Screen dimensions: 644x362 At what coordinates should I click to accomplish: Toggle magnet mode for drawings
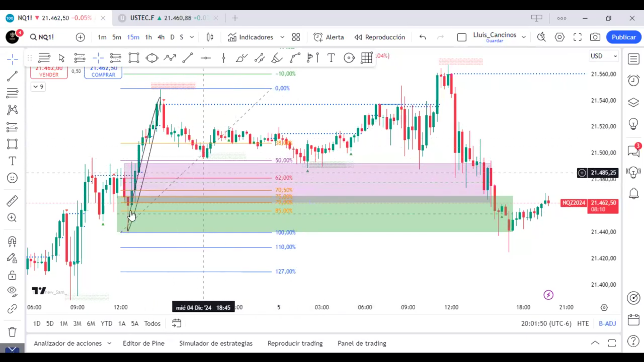point(12,241)
